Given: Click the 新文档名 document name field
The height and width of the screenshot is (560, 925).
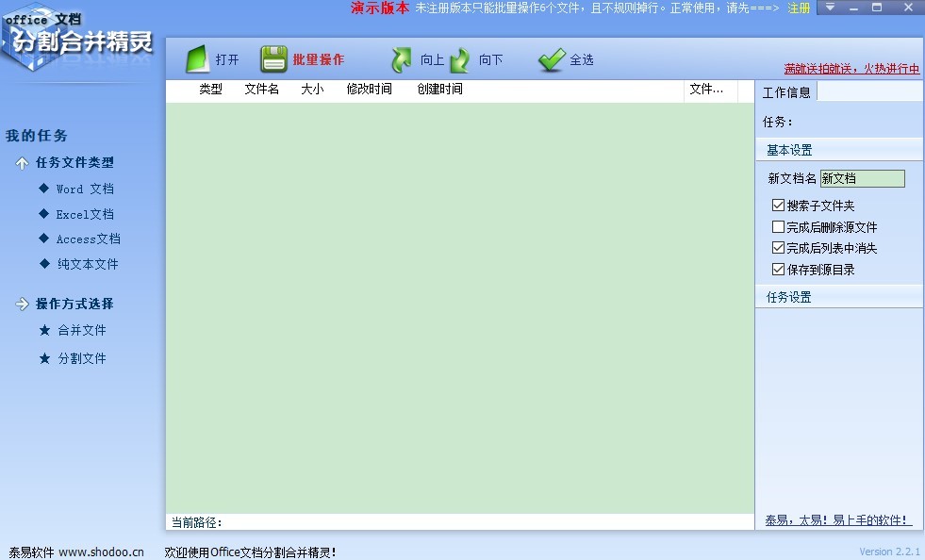Looking at the screenshot, I should 863,178.
